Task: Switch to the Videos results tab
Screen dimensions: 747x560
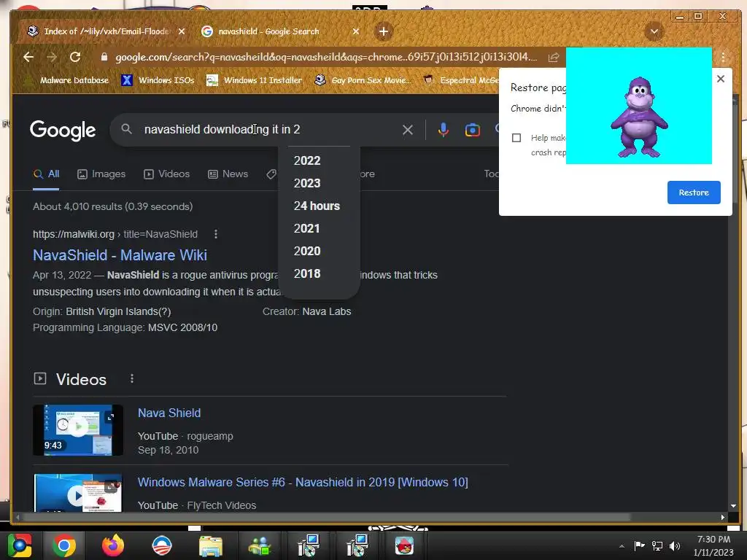Action: pos(167,174)
